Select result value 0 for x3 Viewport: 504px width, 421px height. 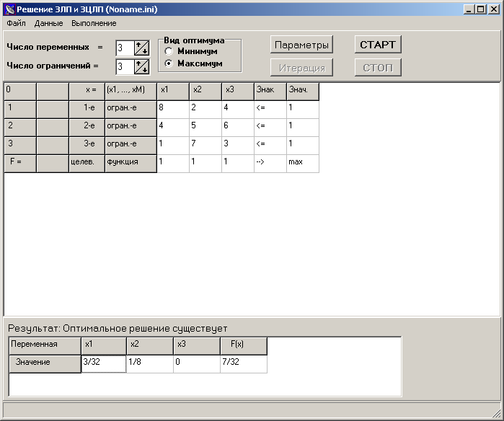(x=197, y=364)
